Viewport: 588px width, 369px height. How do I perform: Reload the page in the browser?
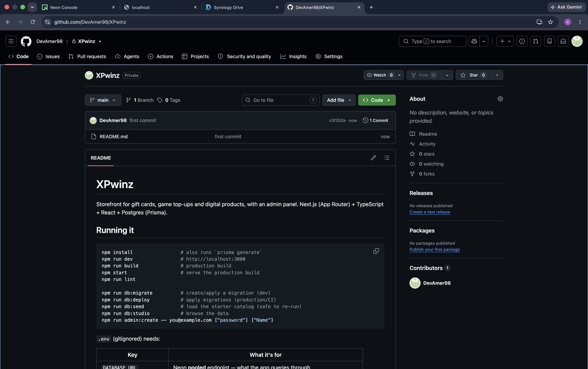pos(33,22)
